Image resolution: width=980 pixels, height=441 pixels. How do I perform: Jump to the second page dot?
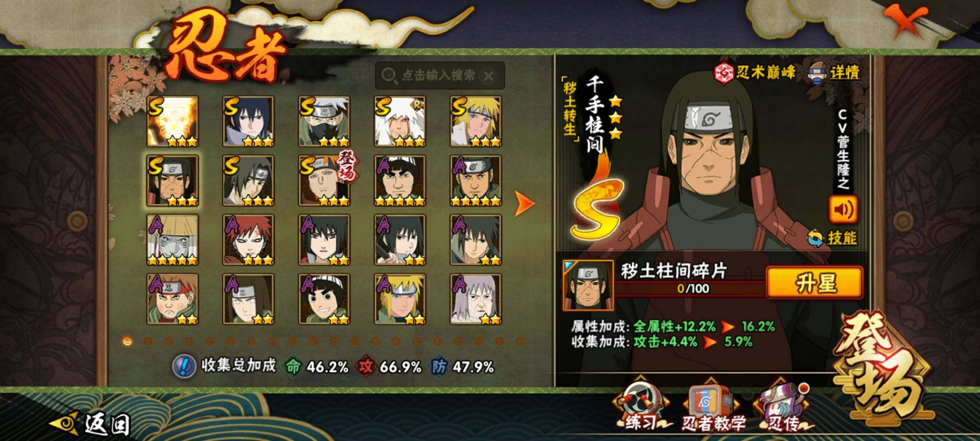[x=148, y=341]
